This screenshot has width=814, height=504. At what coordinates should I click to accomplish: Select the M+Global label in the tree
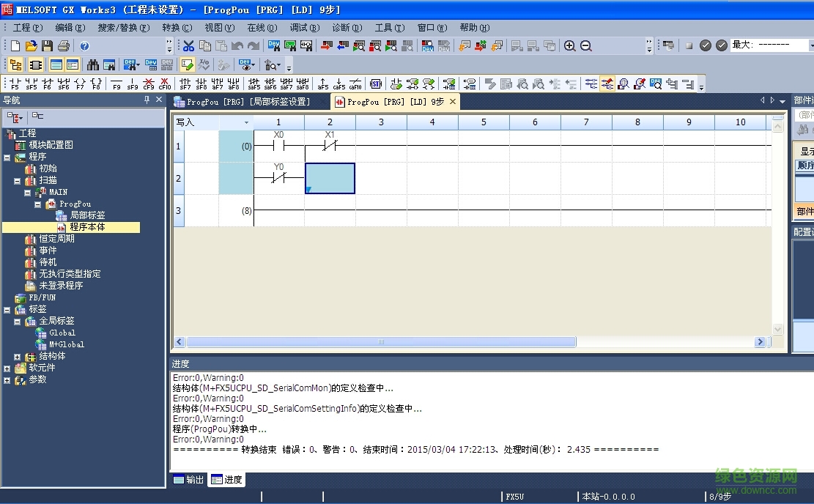66,344
